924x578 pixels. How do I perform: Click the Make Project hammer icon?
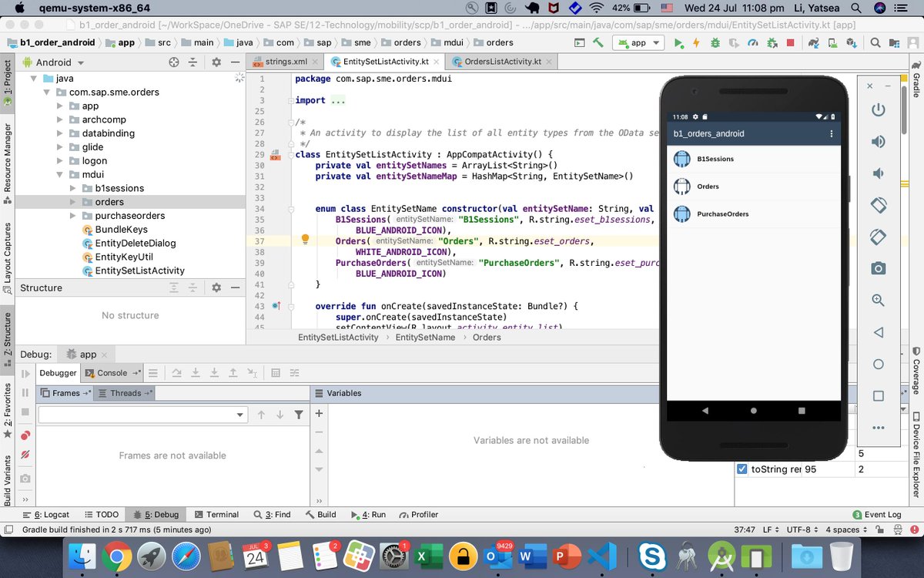[x=598, y=42]
